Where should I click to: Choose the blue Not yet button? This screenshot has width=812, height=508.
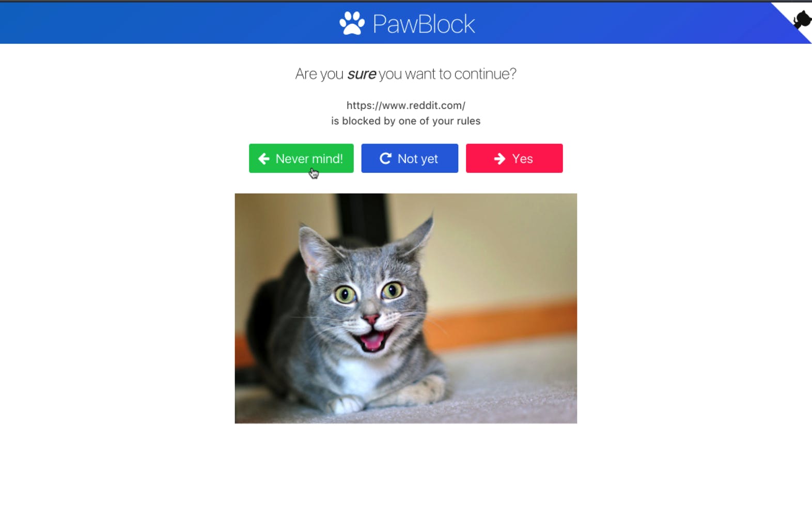click(410, 158)
